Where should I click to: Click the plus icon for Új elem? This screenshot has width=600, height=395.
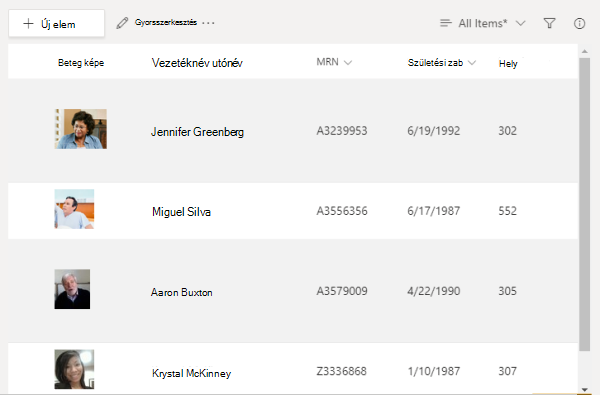pyautogui.click(x=28, y=24)
